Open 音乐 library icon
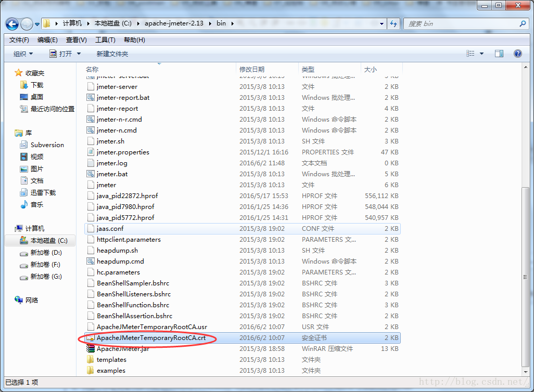Screen dimensions: 534x392 point(24,204)
